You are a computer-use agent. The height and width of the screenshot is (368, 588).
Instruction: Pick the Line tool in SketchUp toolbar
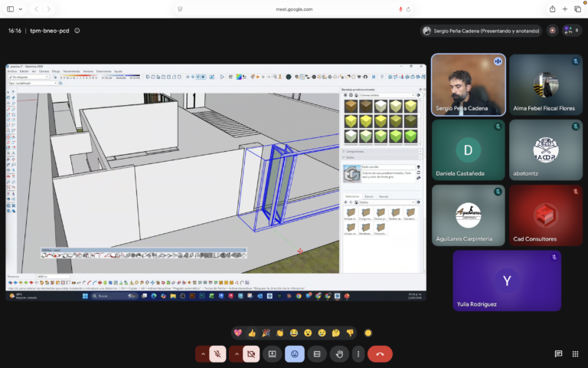[8, 109]
